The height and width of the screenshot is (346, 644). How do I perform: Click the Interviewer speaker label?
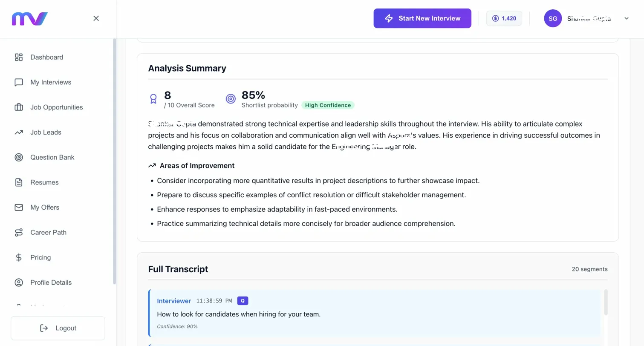pos(174,301)
